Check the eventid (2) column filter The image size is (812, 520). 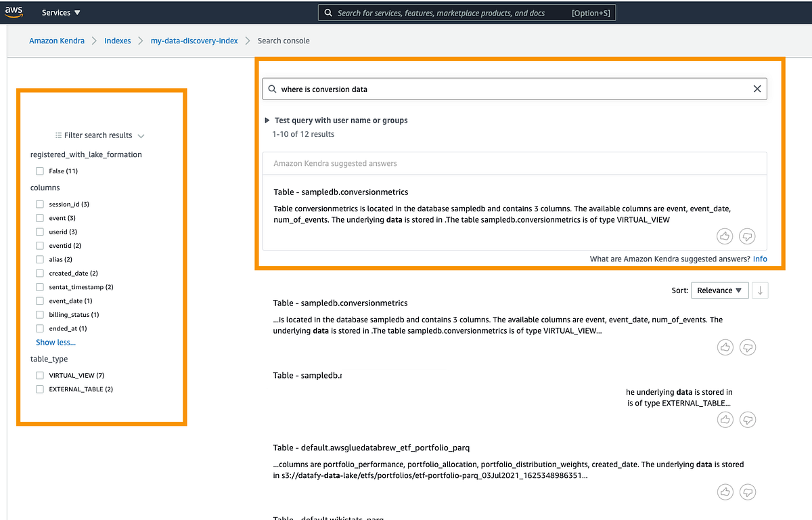pos(40,246)
